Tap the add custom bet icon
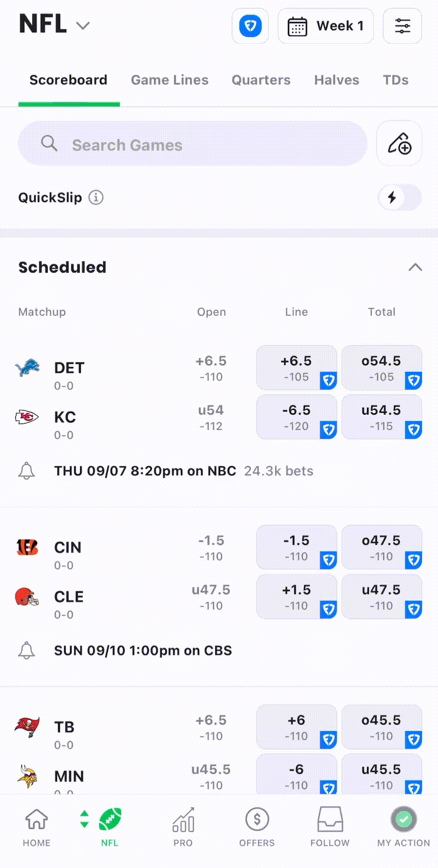 [399, 144]
